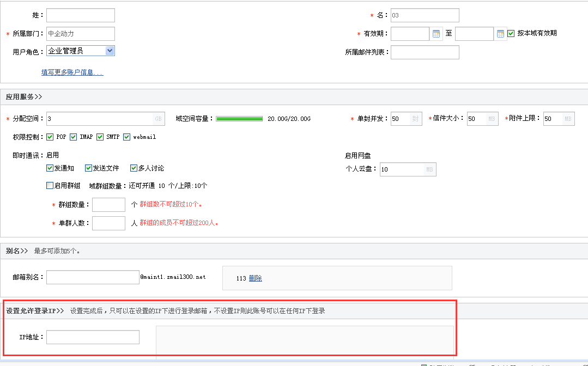Toggle the 发送文件 checkbox

click(x=89, y=168)
